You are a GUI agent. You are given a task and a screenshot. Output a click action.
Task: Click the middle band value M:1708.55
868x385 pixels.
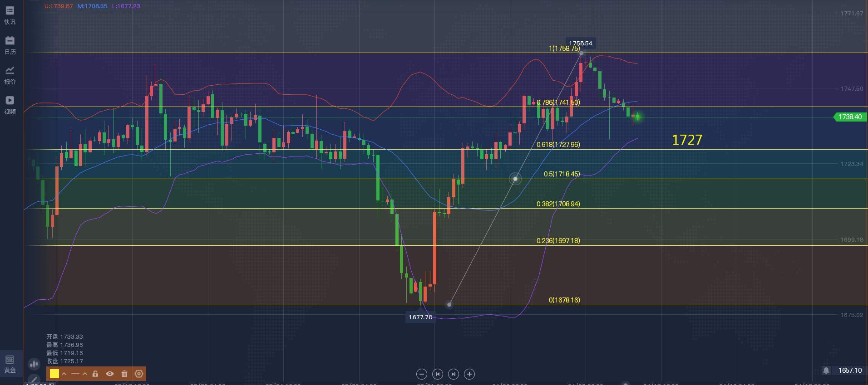(93, 6)
